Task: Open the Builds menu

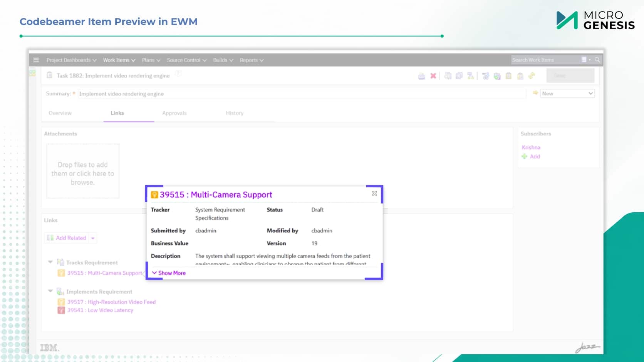Action: [223, 60]
